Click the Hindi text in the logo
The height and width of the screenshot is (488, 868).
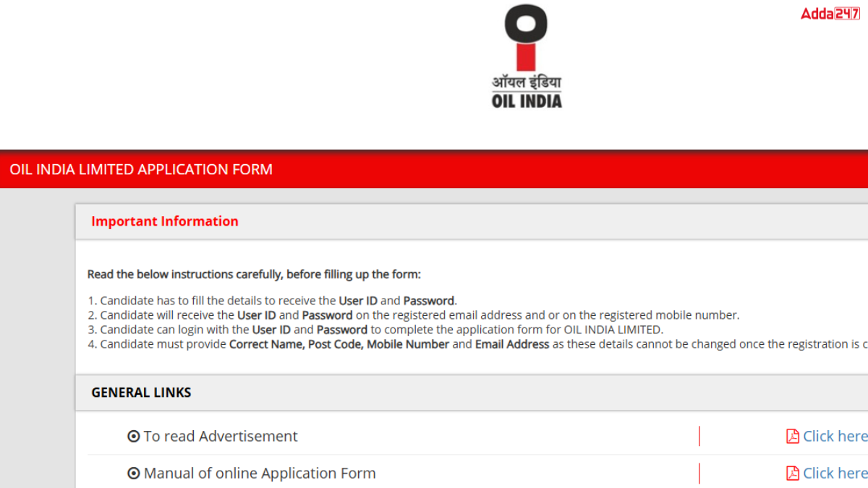(x=527, y=82)
